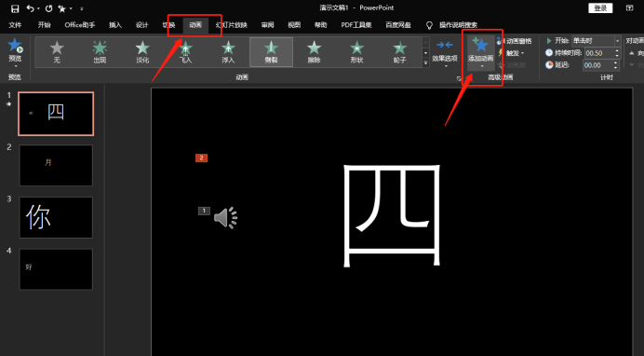Open the 开始 start timing combo box
This screenshot has height=356, width=644.
tap(596, 40)
